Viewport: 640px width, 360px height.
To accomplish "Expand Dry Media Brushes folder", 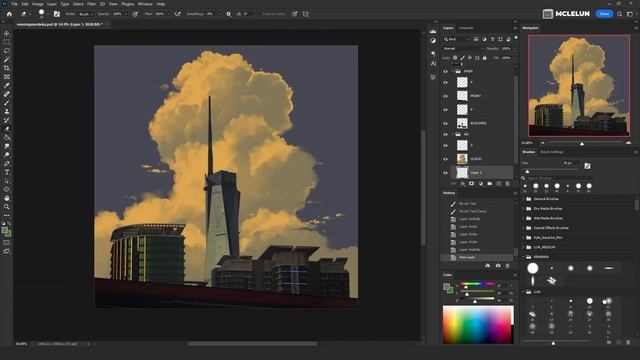I will (x=524, y=209).
